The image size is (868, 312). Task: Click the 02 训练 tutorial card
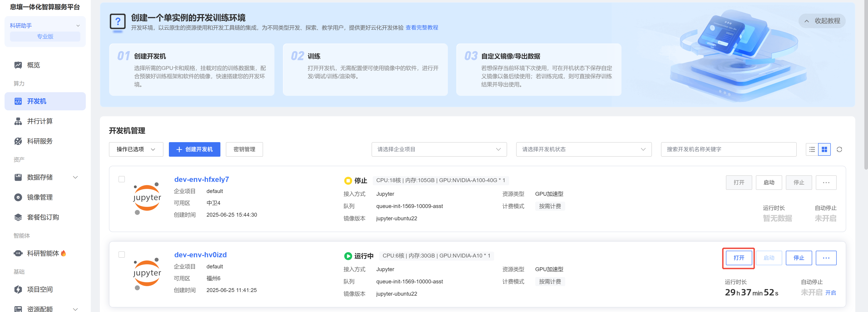[x=365, y=70]
